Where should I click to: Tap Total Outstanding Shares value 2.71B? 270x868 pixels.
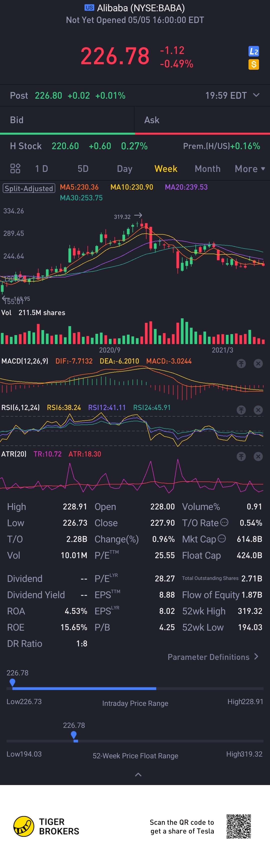(252, 579)
